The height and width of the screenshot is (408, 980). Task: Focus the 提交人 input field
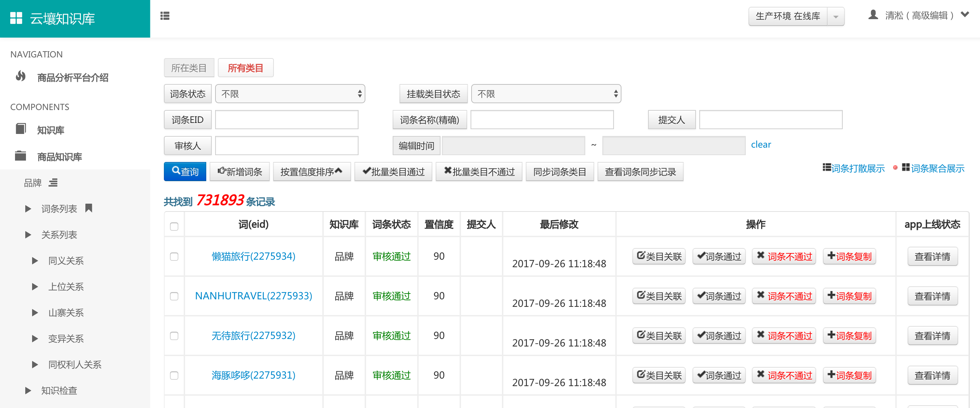[771, 120]
